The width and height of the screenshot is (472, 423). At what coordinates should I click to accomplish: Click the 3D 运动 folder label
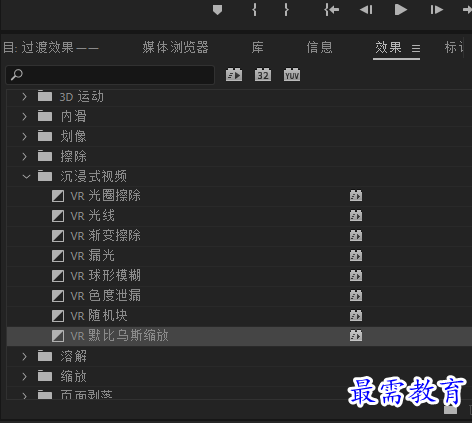coord(82,97)
